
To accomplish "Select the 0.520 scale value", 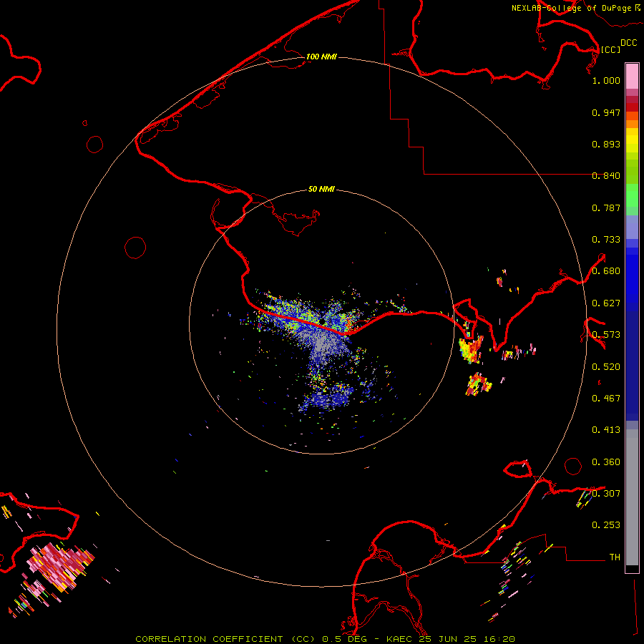I will pos(606,367).
